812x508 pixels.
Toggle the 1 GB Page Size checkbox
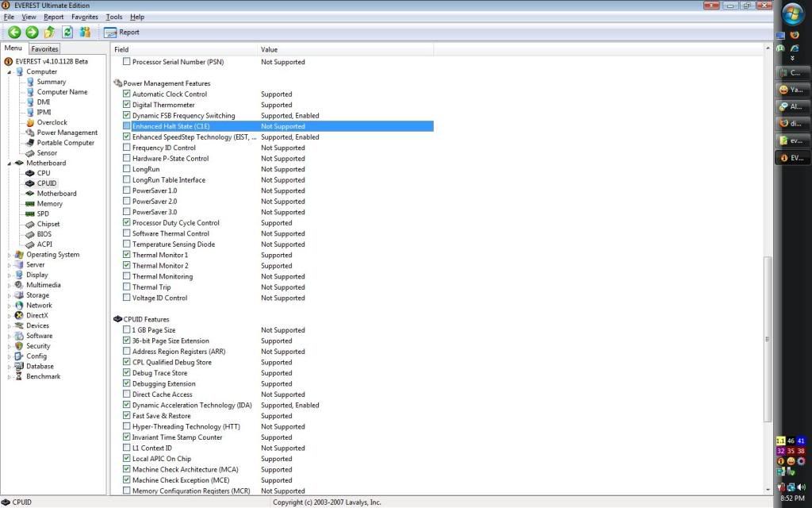pyautogui.click(x=126, y=329)
